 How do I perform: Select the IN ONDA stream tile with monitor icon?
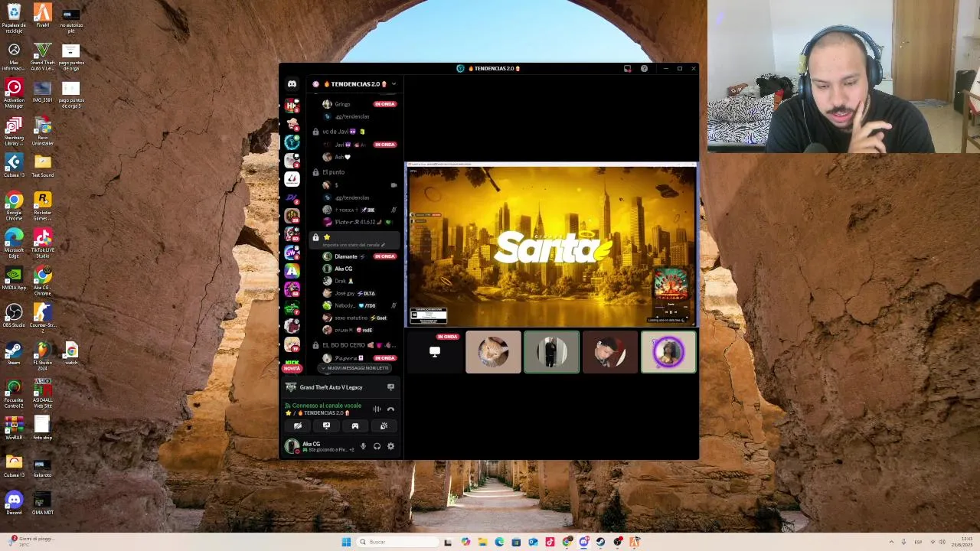[435, 352]
